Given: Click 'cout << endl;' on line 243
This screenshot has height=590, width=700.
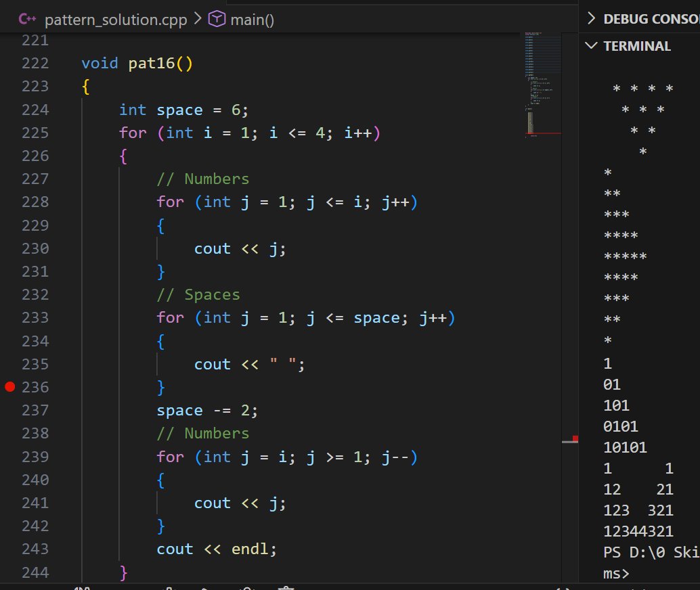Looking at the screenshot, I should click(217, 549).
